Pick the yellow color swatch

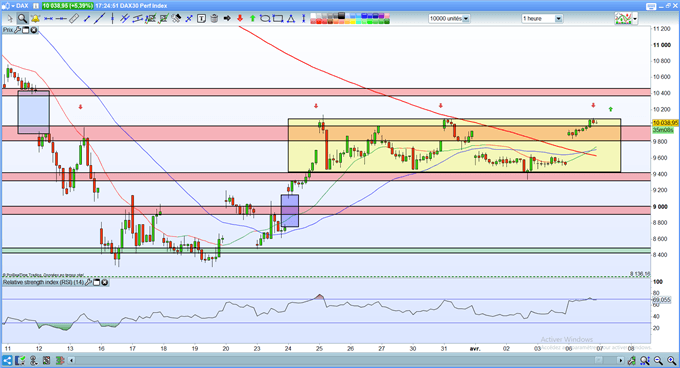point(352,22)
